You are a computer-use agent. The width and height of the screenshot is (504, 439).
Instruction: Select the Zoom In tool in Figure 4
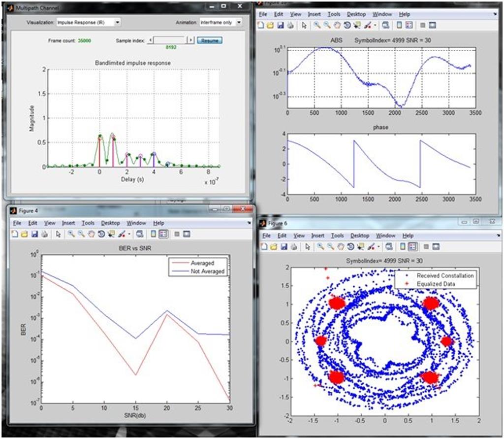[70, 235]
